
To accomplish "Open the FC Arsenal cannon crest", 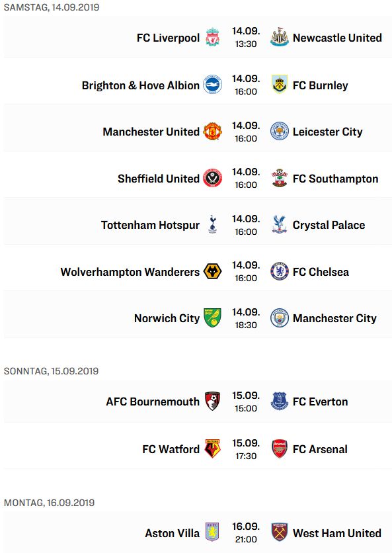I will (279, 448).
